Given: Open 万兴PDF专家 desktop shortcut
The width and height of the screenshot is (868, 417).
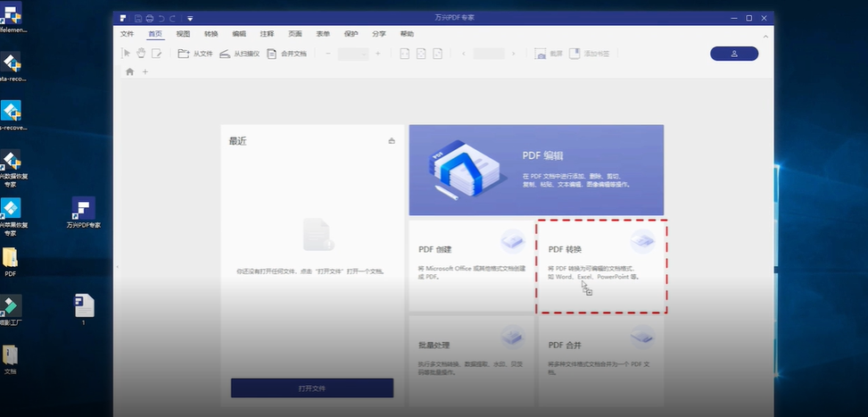Looking at the screenshot, I should tap(84, 213).
